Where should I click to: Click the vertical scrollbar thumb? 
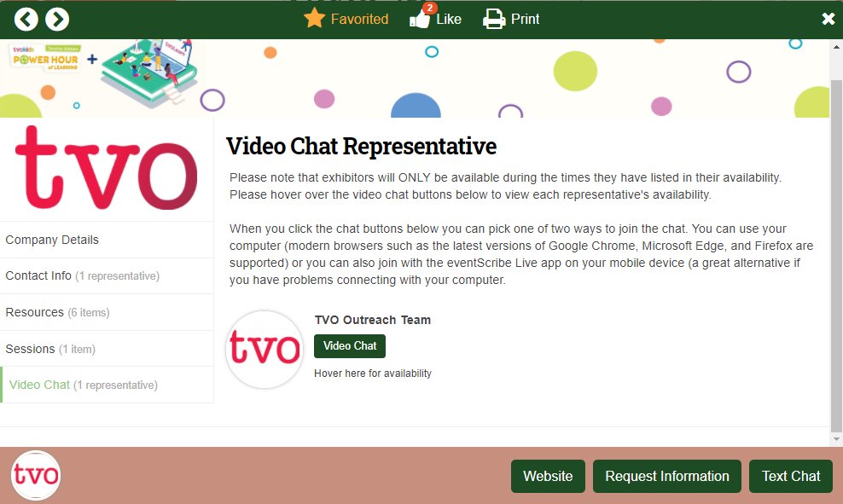point(836,256)
